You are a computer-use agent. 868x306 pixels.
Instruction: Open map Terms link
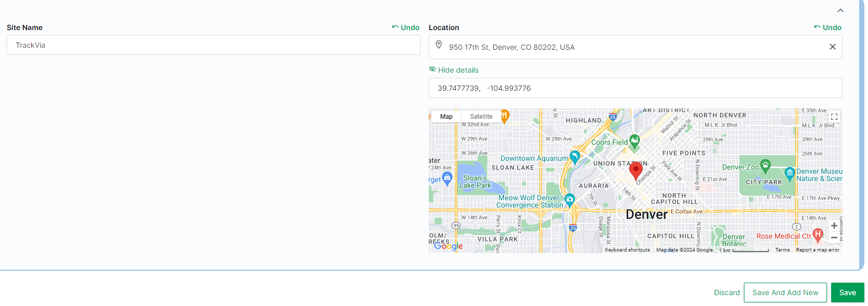[782, 250]
